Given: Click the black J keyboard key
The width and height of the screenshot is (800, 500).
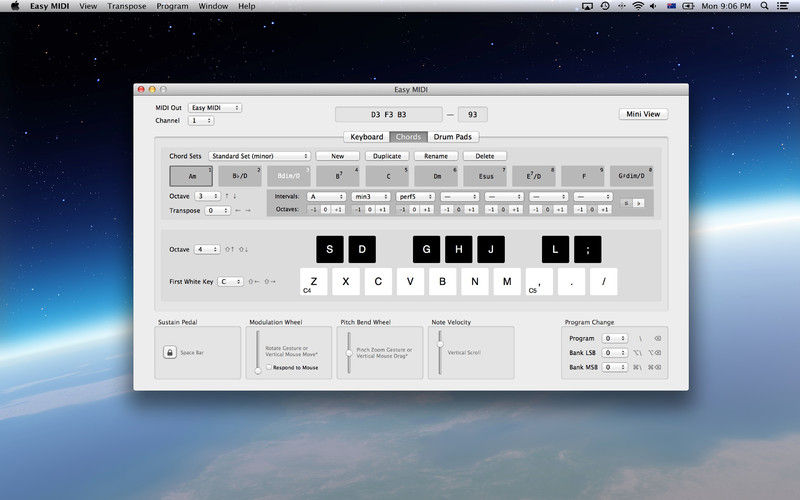Looking at the screenshot, I should point(491,249).
